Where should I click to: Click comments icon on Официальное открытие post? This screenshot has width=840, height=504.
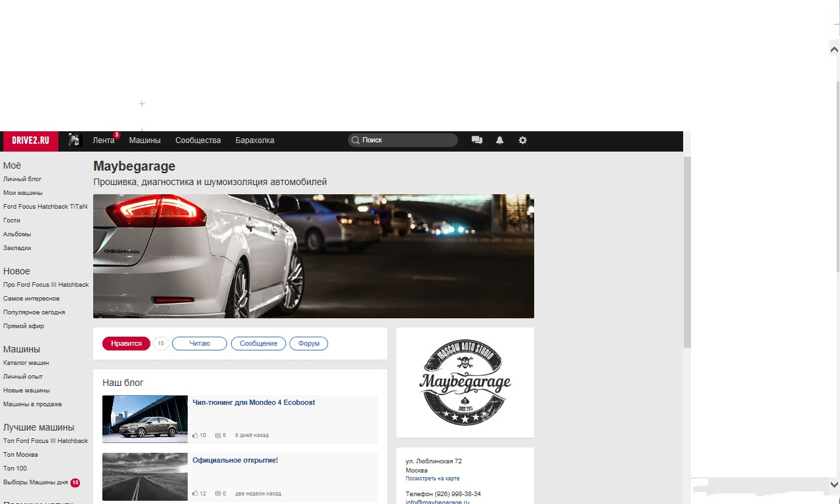coord(218,493)
